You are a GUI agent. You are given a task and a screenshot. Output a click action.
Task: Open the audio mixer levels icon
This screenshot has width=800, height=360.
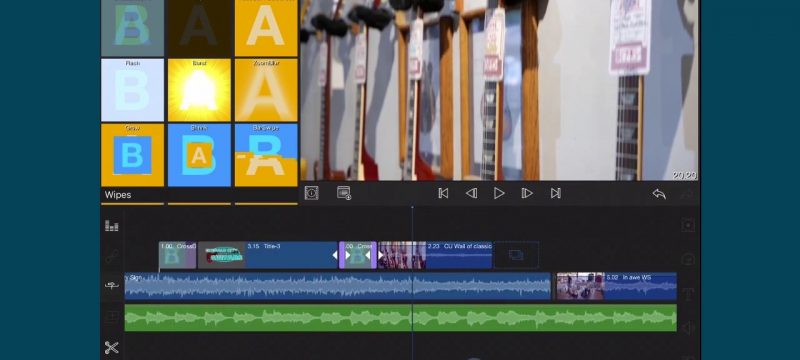pos(112,225)
